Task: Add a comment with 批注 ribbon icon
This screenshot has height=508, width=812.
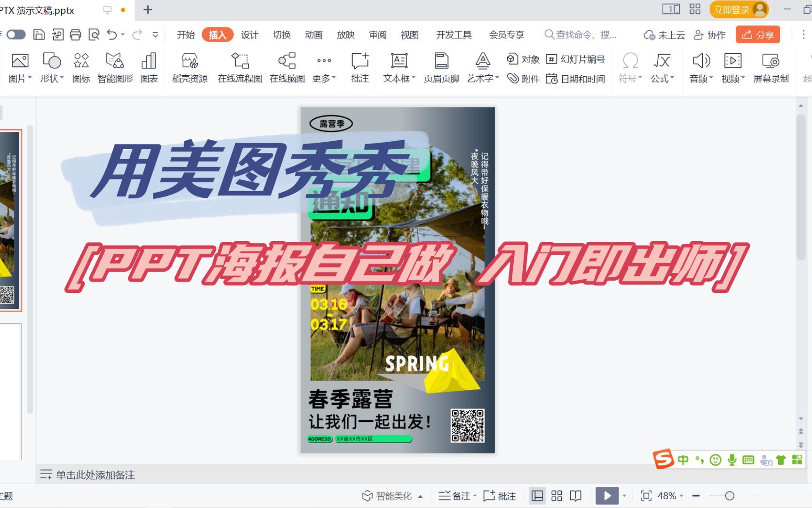Action: click(360, 68)
